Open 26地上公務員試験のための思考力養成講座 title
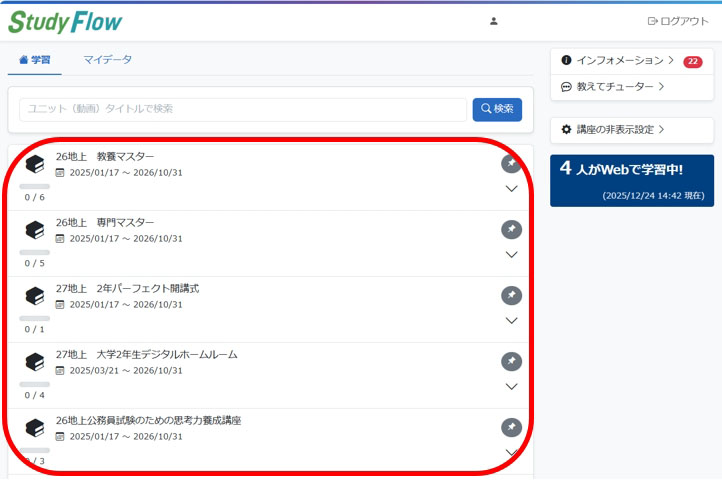Screen dimensions: 722x482 click(148, 420)
